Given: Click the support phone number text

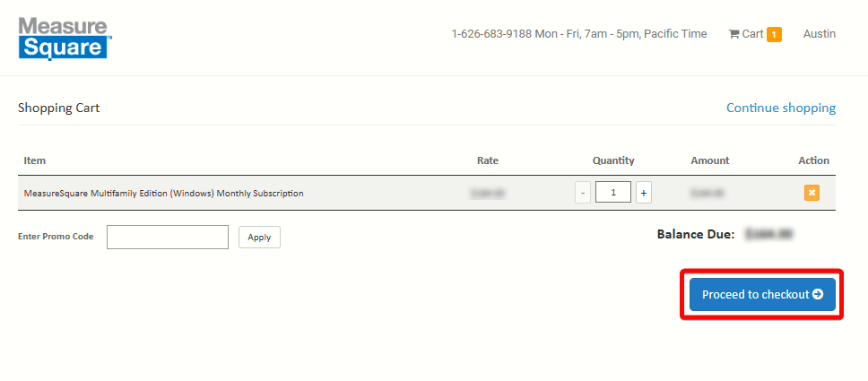Looking at the screenshot, I should click(x=491, y=34).
